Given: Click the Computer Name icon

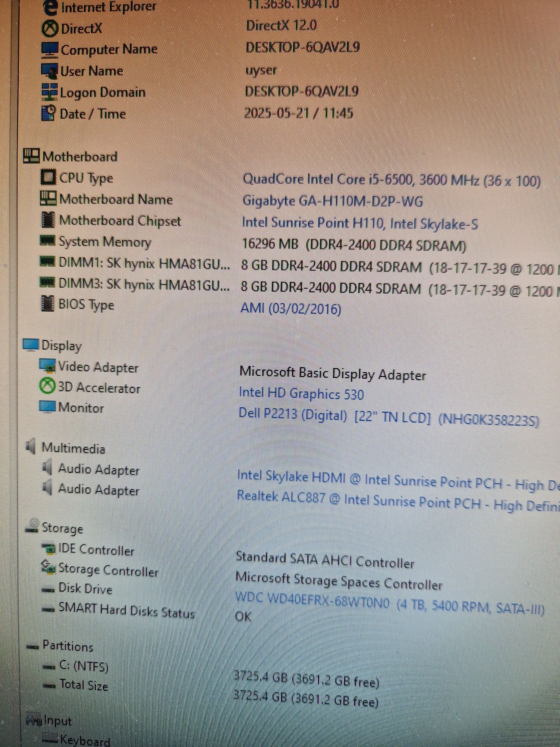Looking at the screenshot, I should click(50, 50).
